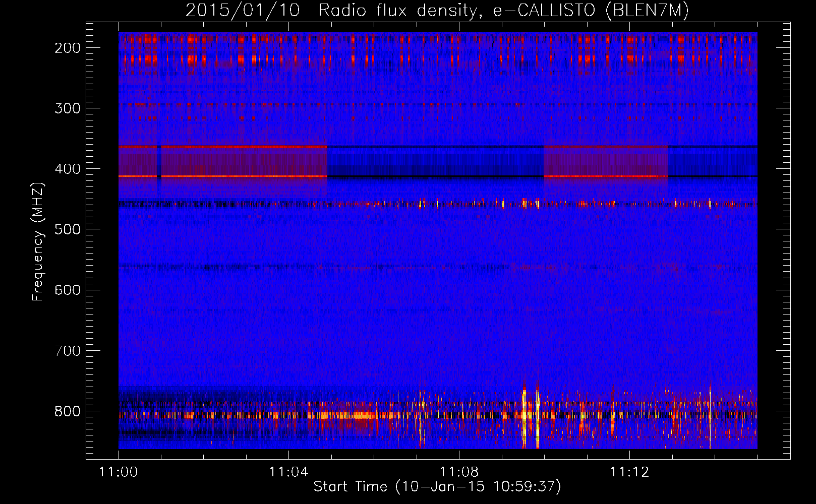Click the 11:00 time tick label
This screenshot has width=816, height=504.
point(119,472)
